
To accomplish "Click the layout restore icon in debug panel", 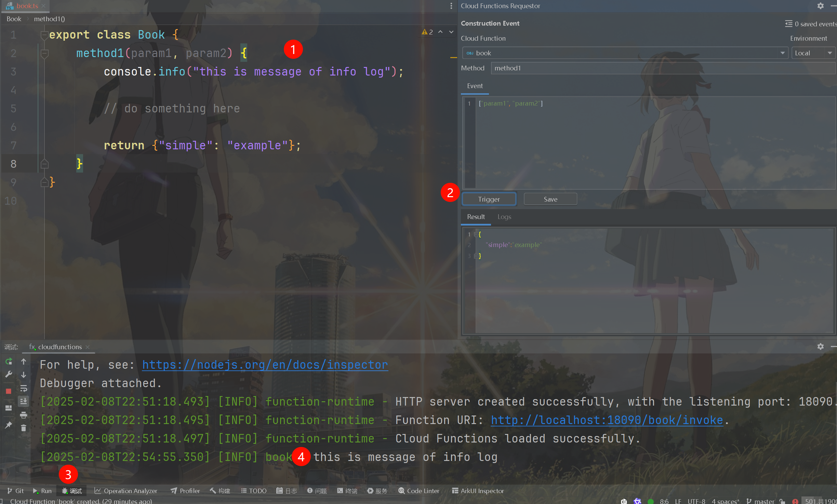I will click(x=9, y=408).
